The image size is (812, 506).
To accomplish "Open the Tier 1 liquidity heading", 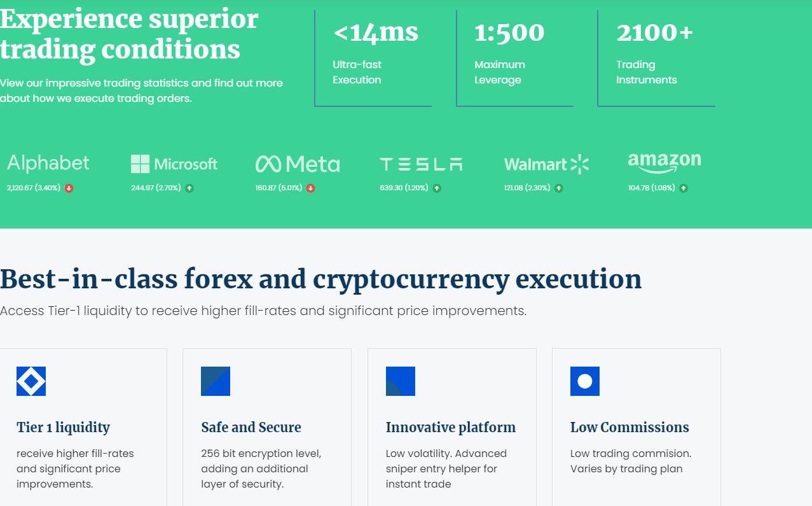I will (64, 428).
